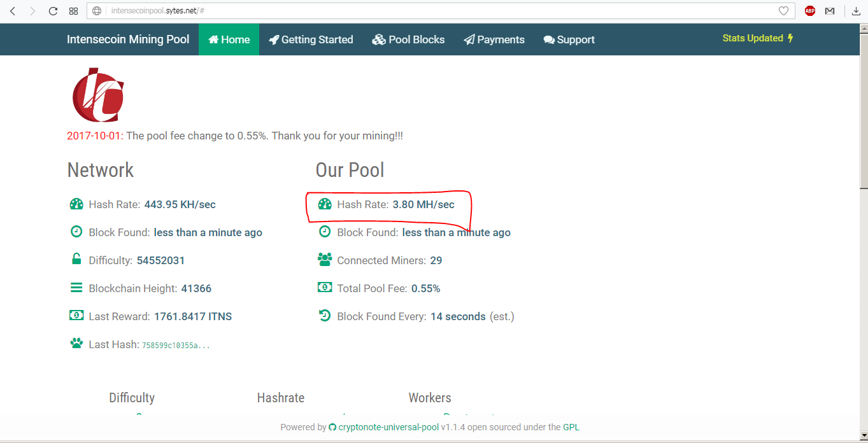Click the Total Pool Fee money icon
This screenshot has width=868, height=443.
[x=325, y=288]
